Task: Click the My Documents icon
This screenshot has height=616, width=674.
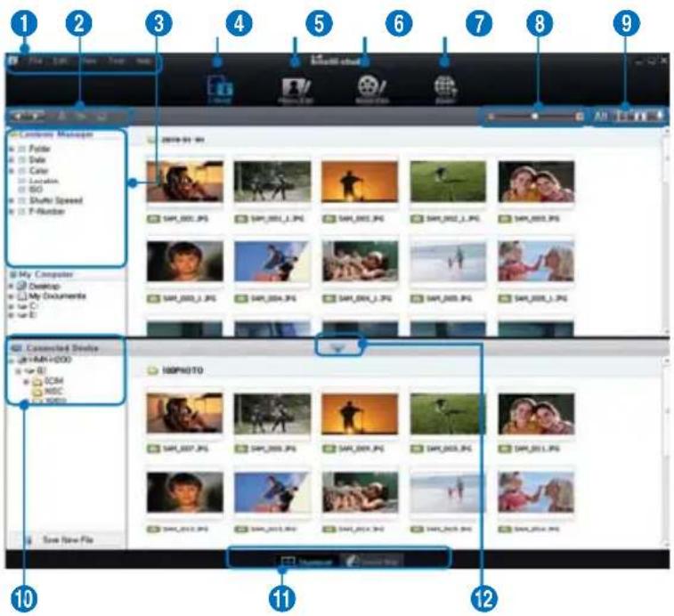Action: pyautogui.click(x=22, y=296)
